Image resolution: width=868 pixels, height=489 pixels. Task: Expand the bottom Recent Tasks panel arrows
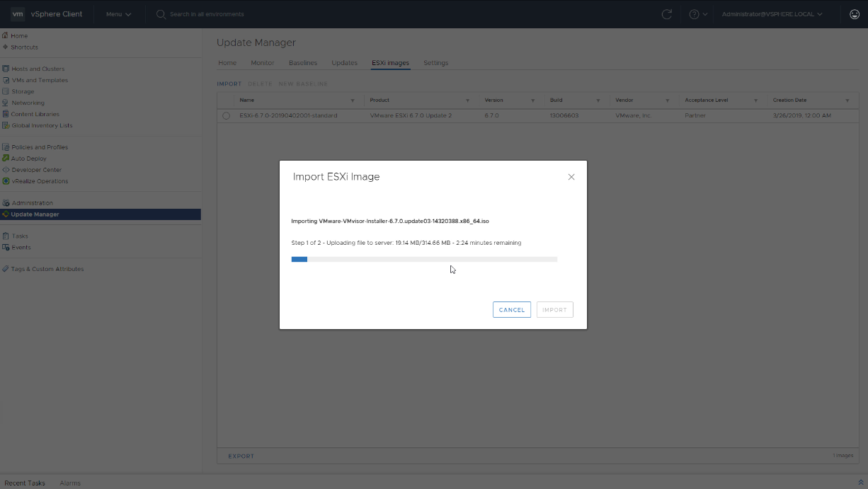pyautogui.click(x=860, y=483)
